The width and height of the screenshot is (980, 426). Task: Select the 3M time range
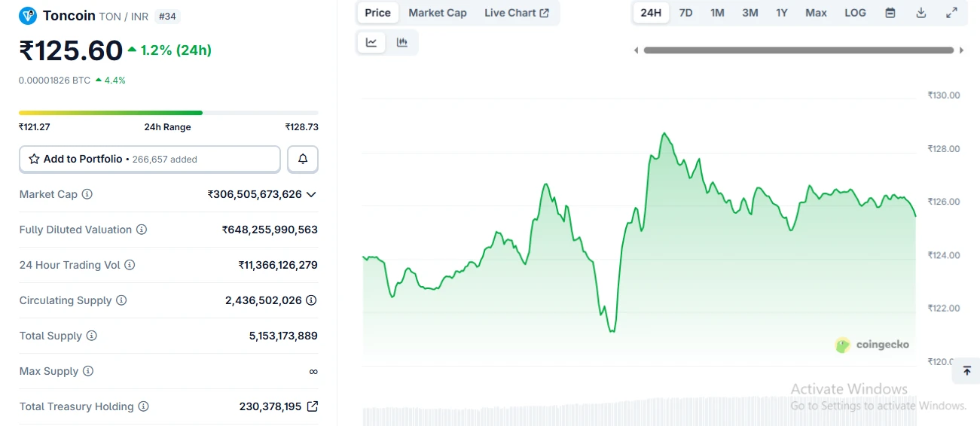click(x=750, y=13)
